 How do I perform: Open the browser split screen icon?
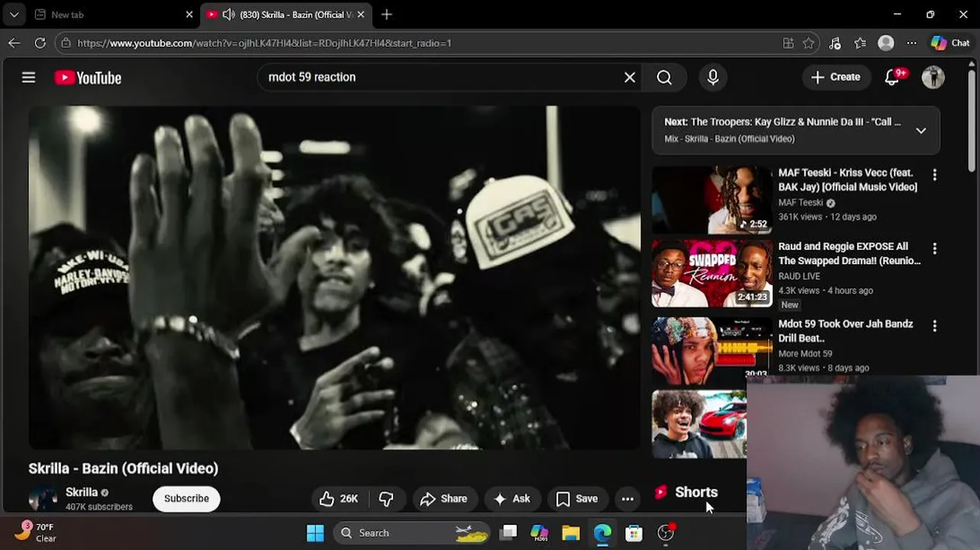click(788, 43)
